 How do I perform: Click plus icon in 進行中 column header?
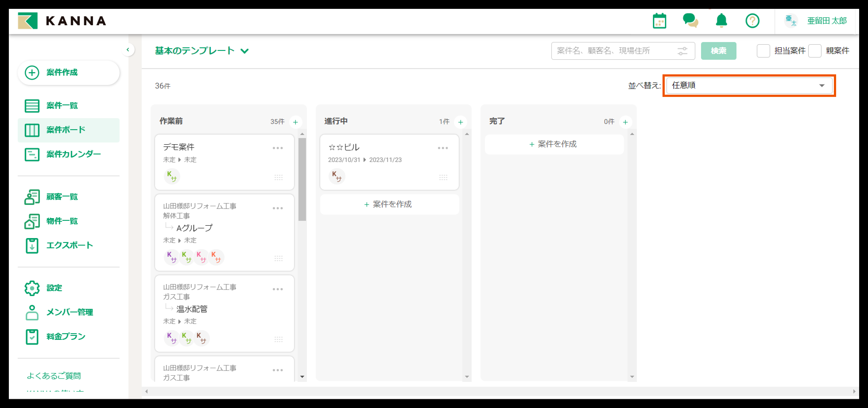(x=460, y=122)
